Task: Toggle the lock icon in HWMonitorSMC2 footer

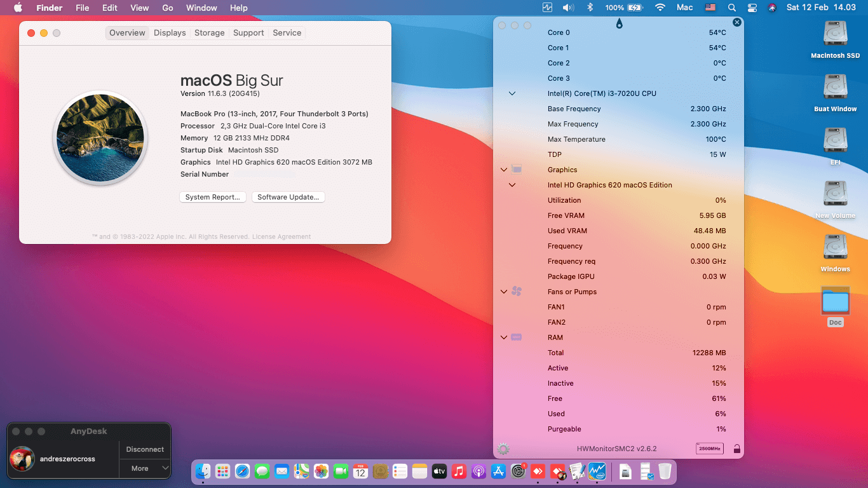Action: (x=736, y=449)
